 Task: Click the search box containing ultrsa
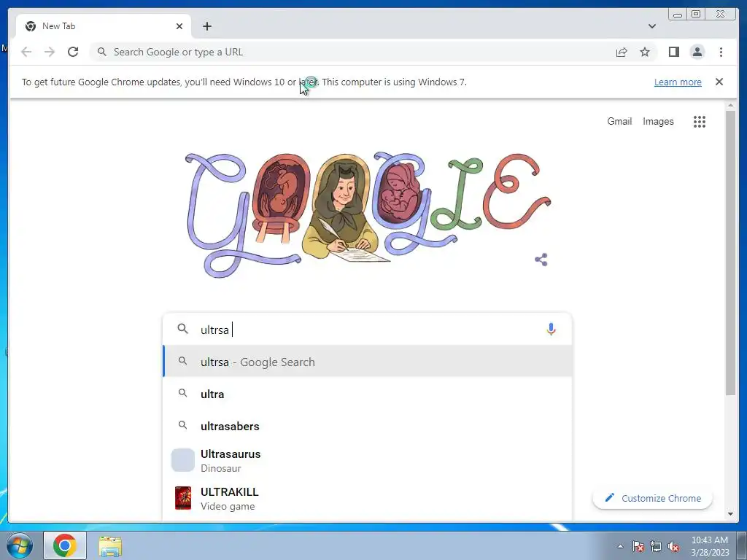[367, 330]
